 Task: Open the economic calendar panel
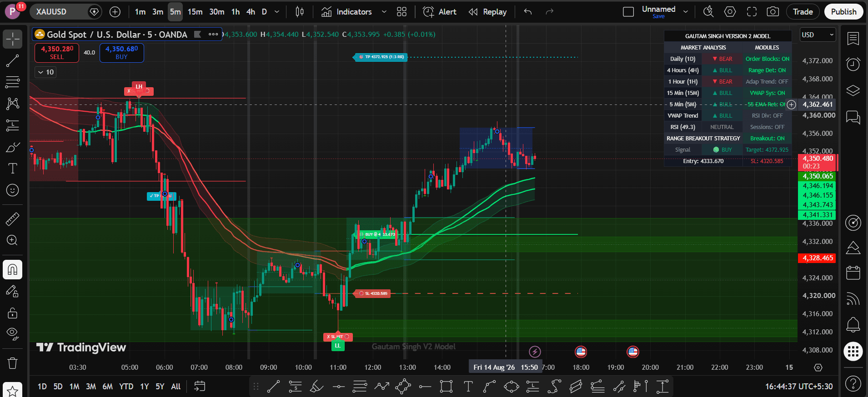(853, 273)
